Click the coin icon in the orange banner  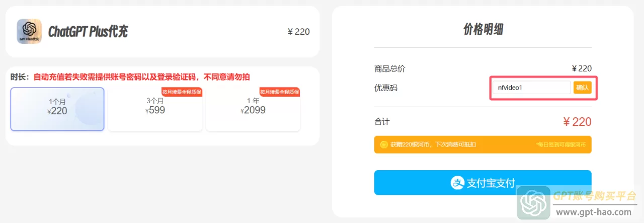384,144
